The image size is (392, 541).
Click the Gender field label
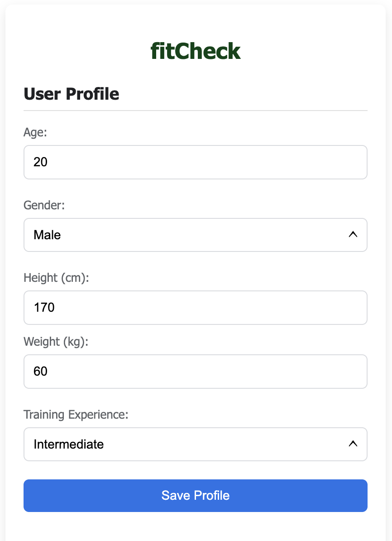point(44,205)
